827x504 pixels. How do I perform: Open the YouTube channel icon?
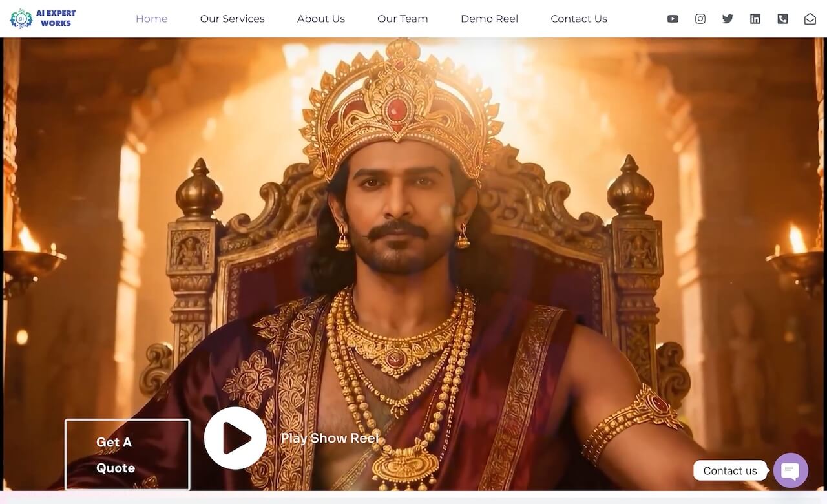[673, 19]
